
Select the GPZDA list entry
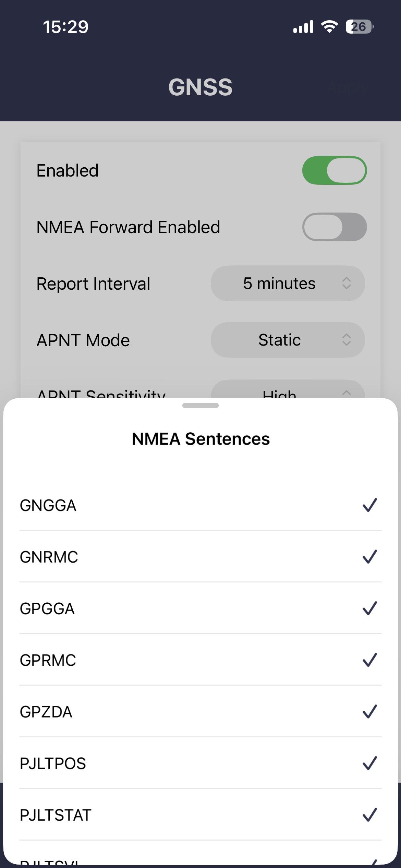[x=171, y=712]
